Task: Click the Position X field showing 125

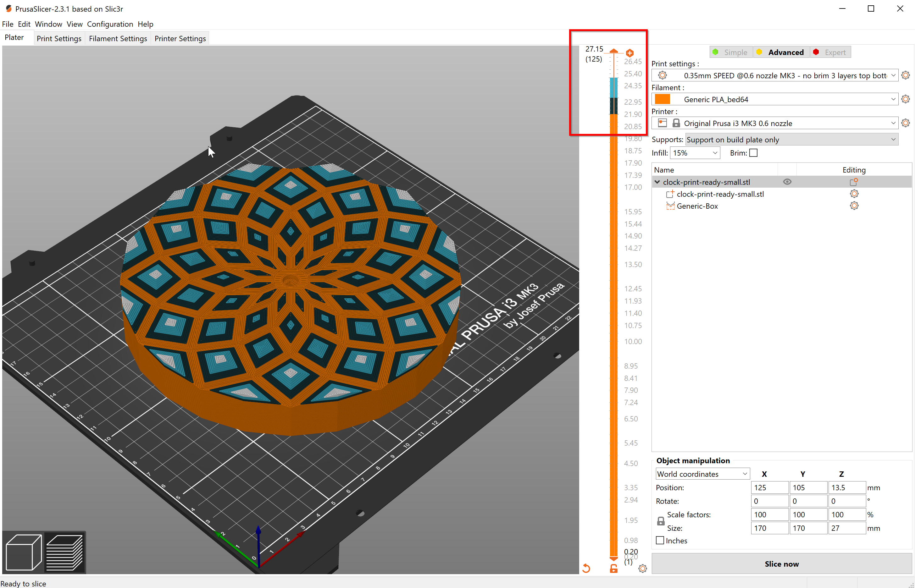Action: coord(769,487)
